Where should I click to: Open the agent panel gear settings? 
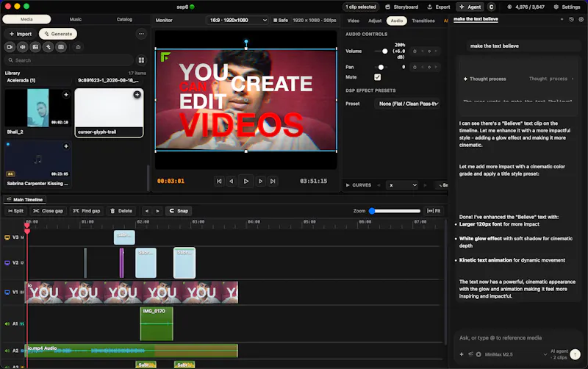[581, 19]
